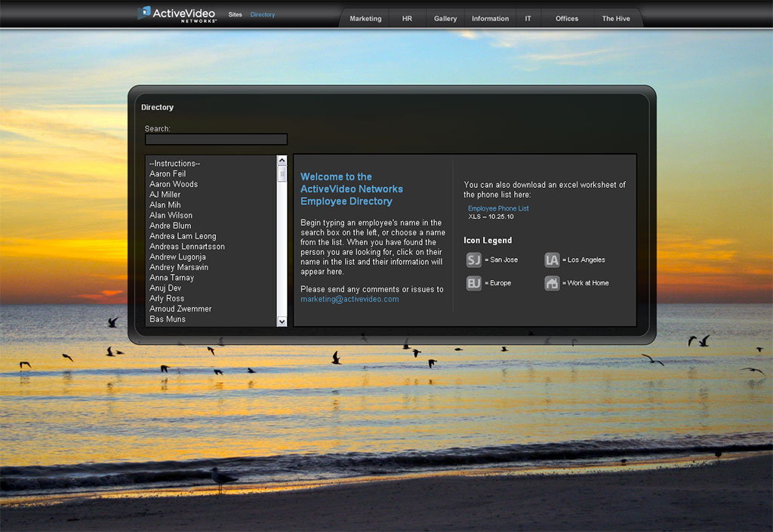Choose AJ Miller in the directory
The width and height of the screenshot is (773, 532).
[211, 194]
